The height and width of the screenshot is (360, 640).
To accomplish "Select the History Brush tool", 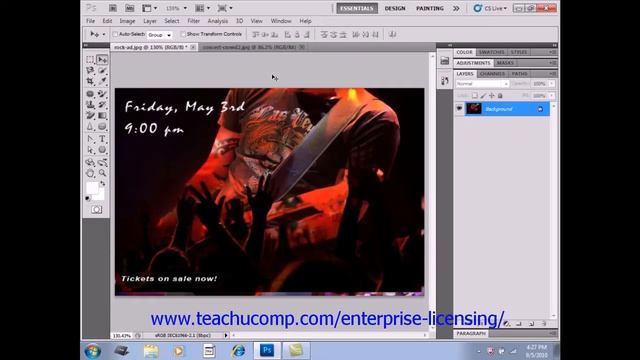I will pos(102,105).
